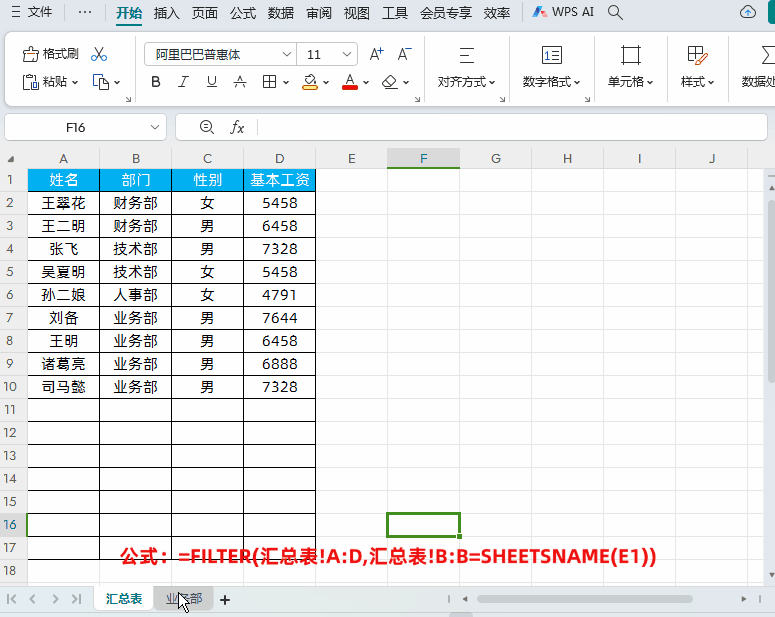The image size is (775, 617).
Task: Open the 公式 ribbon tab
Action: pyautogui.click(x=243, y=13)
